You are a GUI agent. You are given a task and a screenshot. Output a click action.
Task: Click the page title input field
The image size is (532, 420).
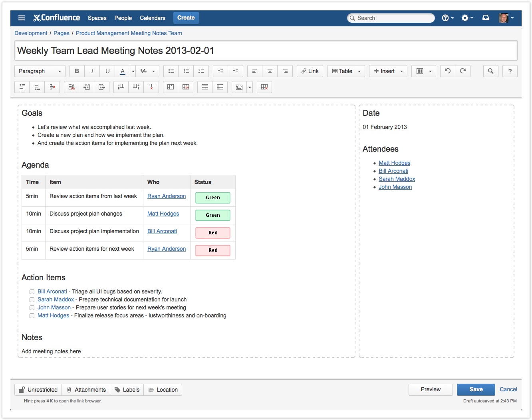[x=266, y=51]
